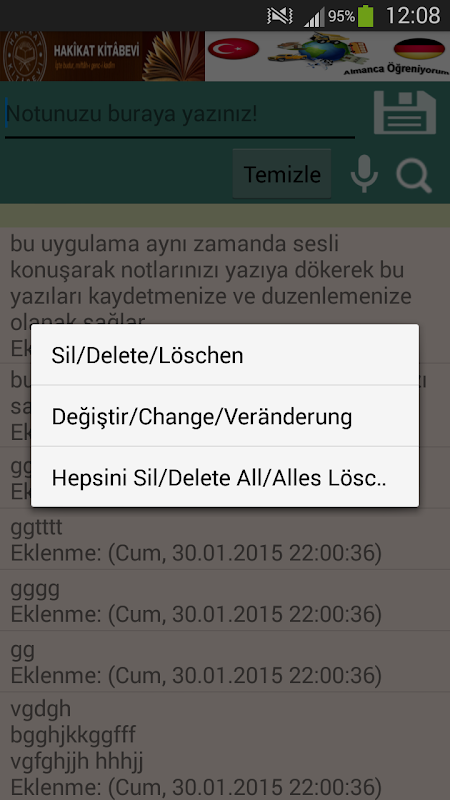Tap the microphone voice input icon
Viewport: 450px width, 800px height.
coord(364,174)
